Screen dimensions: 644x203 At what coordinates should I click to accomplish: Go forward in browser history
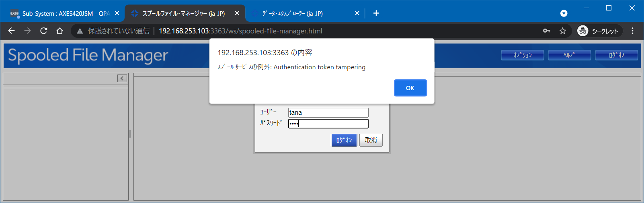coord(27,31)
